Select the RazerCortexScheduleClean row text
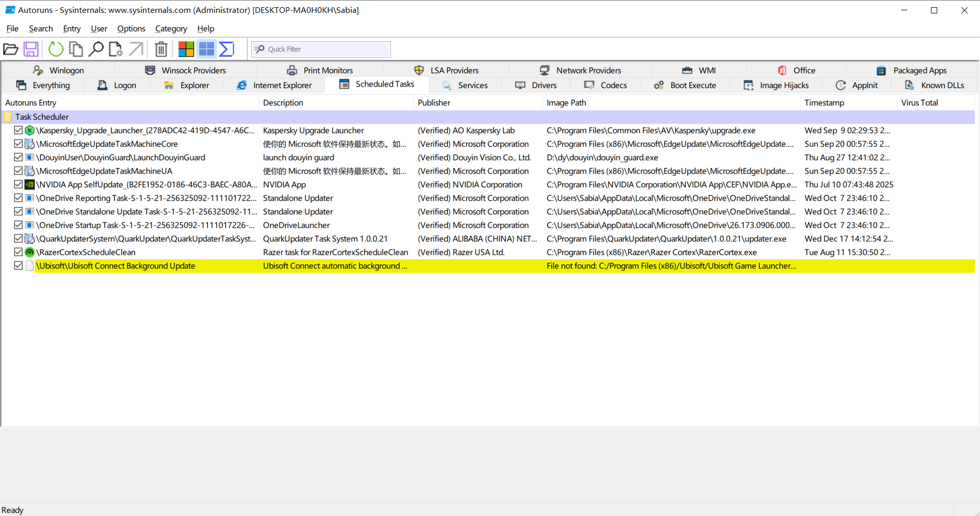 86,252
